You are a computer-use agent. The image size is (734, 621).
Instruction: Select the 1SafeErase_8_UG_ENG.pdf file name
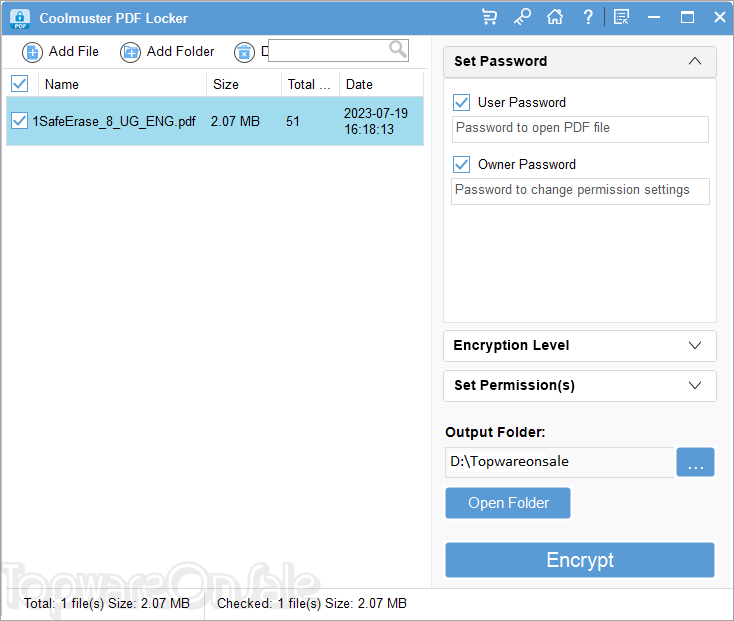click(114, 121)
